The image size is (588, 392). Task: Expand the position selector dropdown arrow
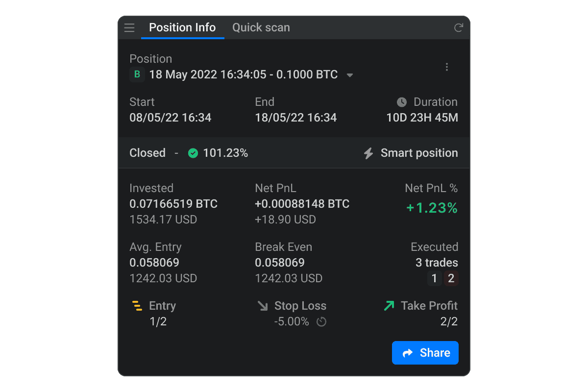click(350, 75)
